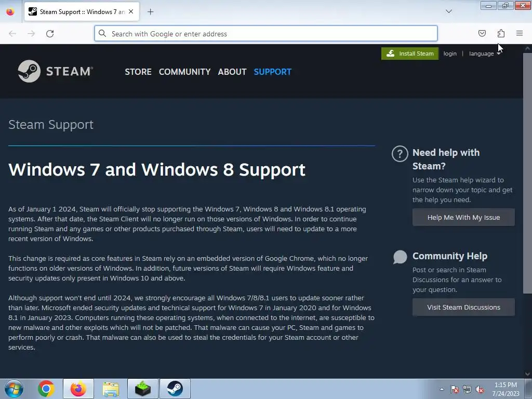
Task: Click the Steam logo
Action: (x=55, y=71)
